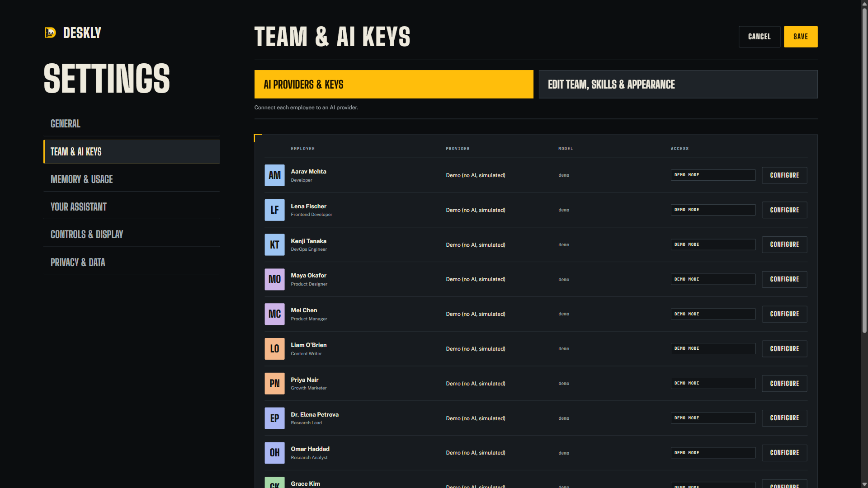Image resolution: width=868 pixels, height=488 pixels.
Task: Click Dr. Elena Petrova's EP avatar
Action: 274,418
